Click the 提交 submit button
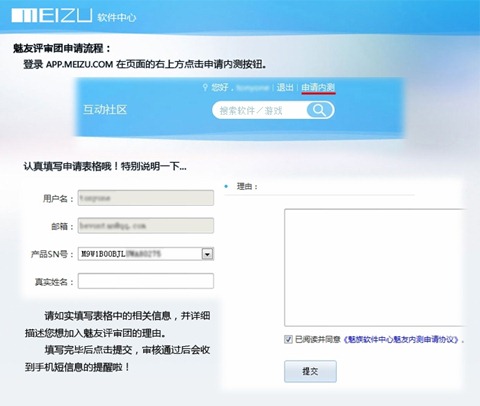Screen dimensions: 480x406 (x=310, y=371)
